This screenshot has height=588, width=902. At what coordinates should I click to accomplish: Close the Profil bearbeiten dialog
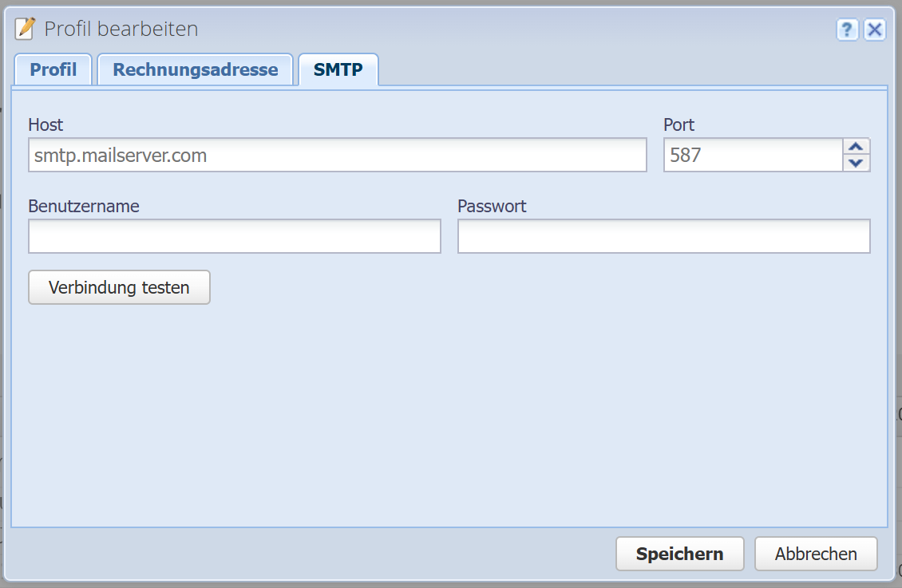tap(875, 30)
